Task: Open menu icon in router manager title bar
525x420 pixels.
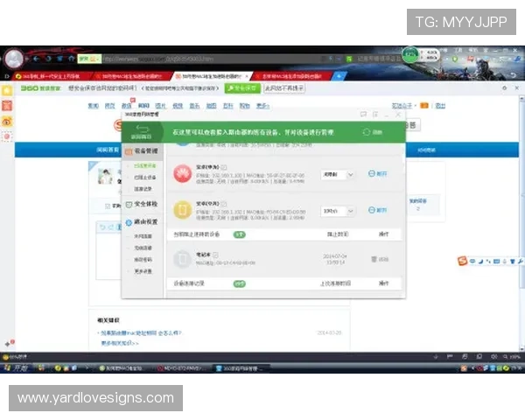Action: (x=375, y=115)
